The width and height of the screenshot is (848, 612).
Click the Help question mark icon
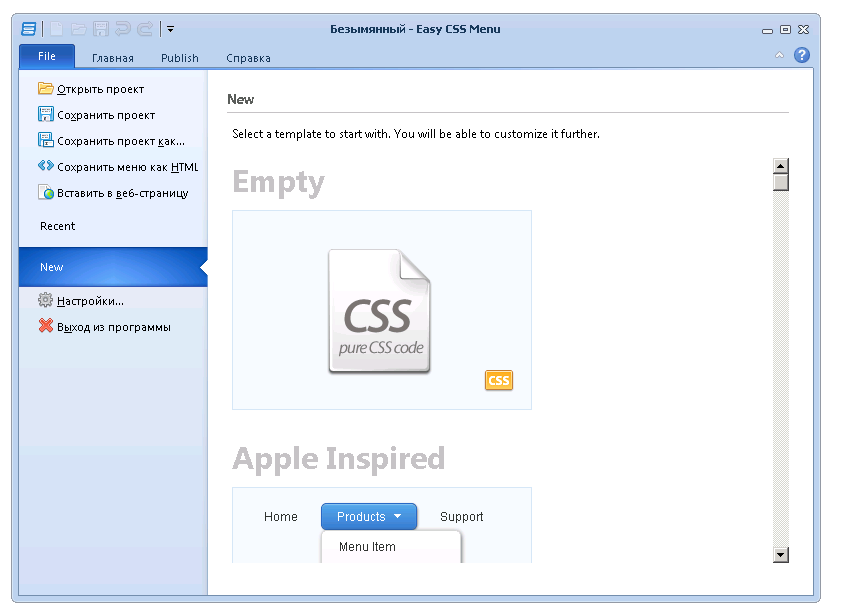pos(801,55)
